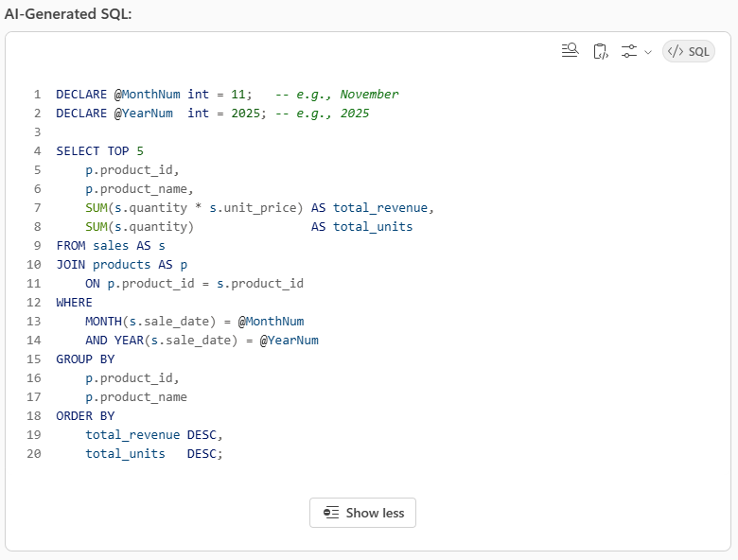Click the query search/explain icon
This screenshot has width=738, height=560.
570,51
